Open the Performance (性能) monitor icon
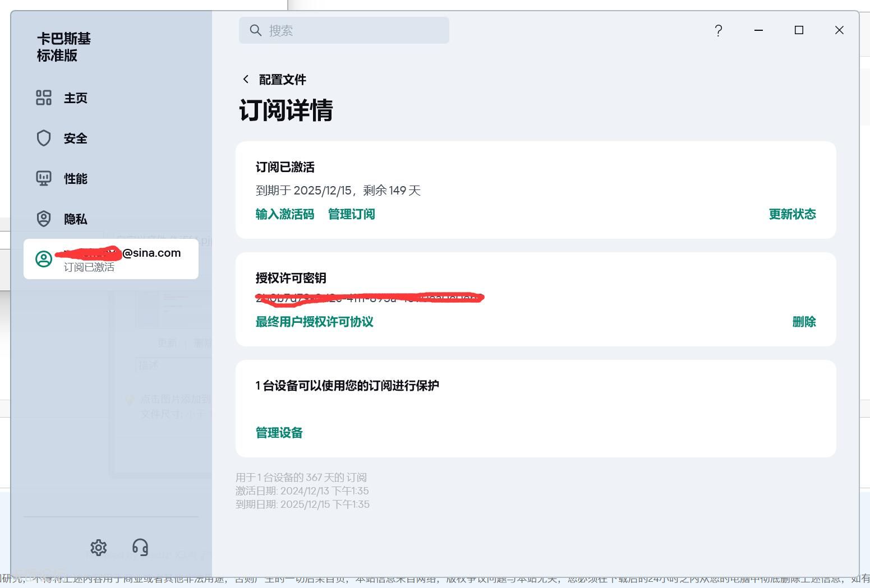Image resolution: width=870 pixels, height=588 pixels. [x=44, y=179]
